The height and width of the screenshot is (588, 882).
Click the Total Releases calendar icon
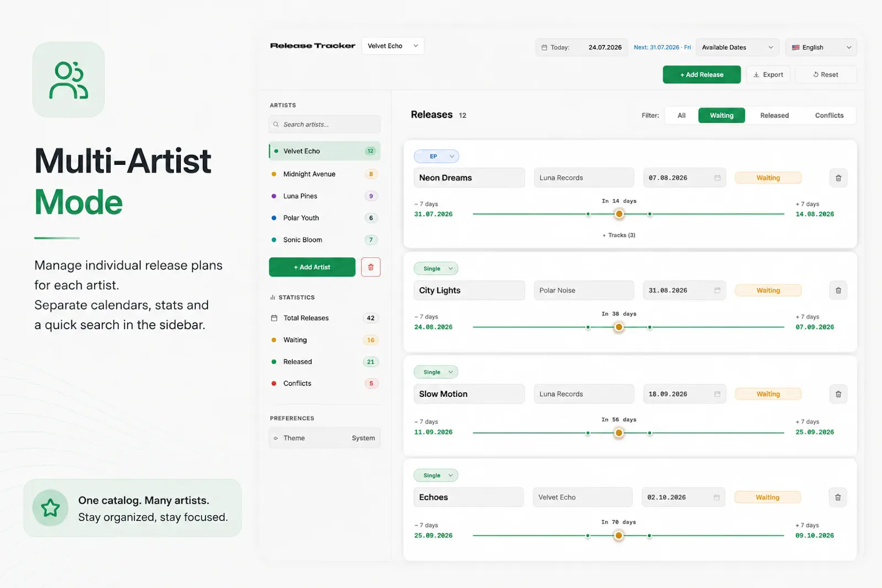pyautogui.click(x=274, y=318)
